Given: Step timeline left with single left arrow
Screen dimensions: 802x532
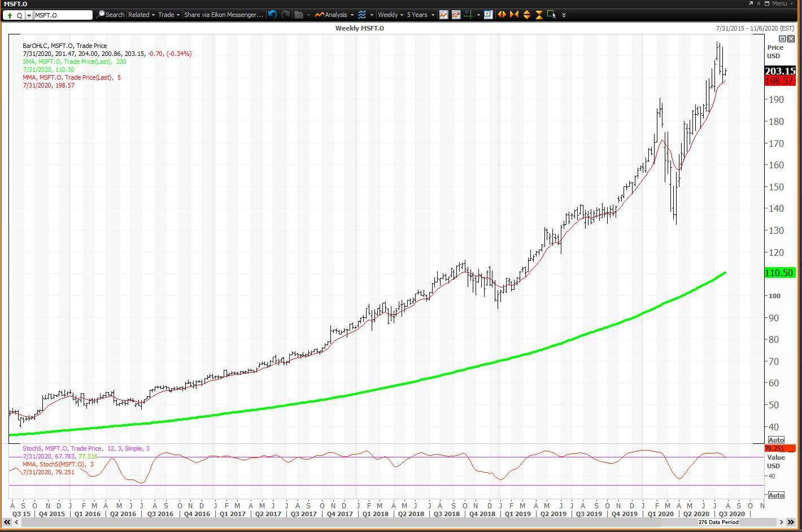Looking at the screenshot, I should (x=16, y=522).
